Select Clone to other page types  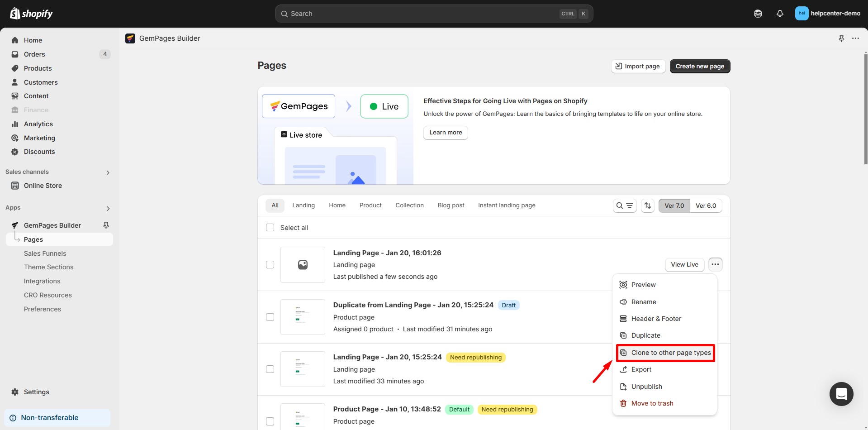(665, 353)
